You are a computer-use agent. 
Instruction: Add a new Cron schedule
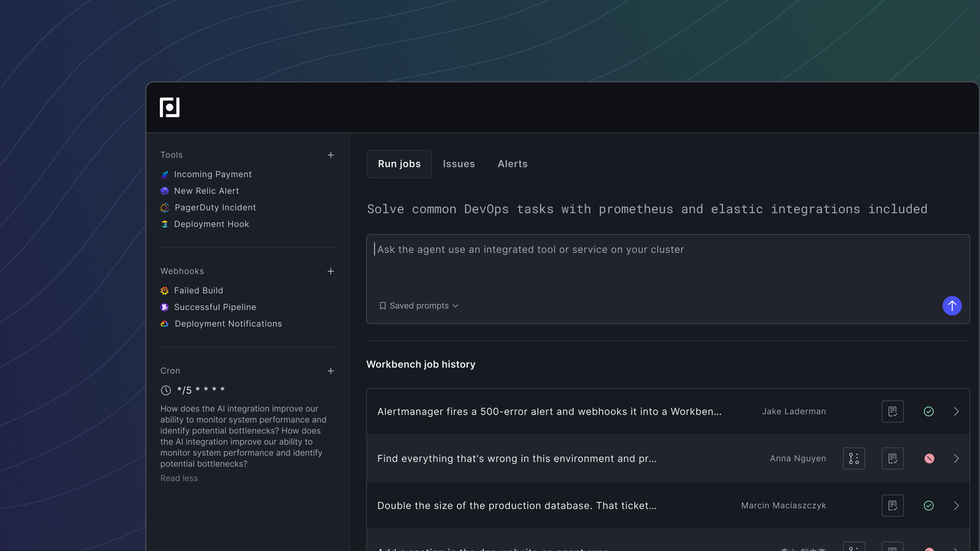(331, 371)
